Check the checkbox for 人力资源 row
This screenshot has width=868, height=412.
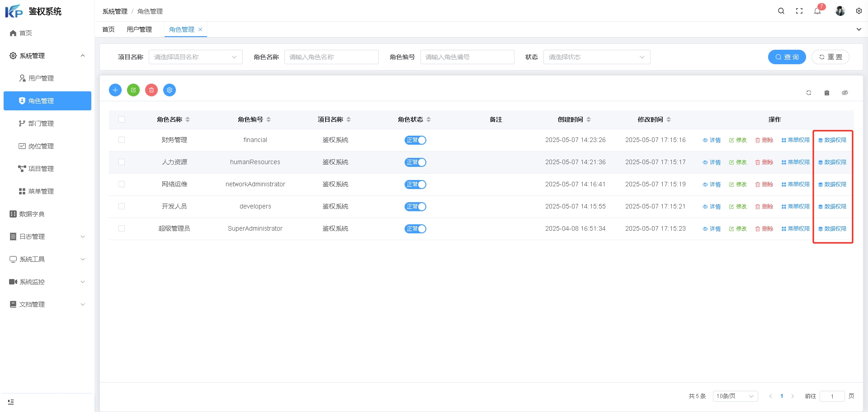(x=122, y=162)
